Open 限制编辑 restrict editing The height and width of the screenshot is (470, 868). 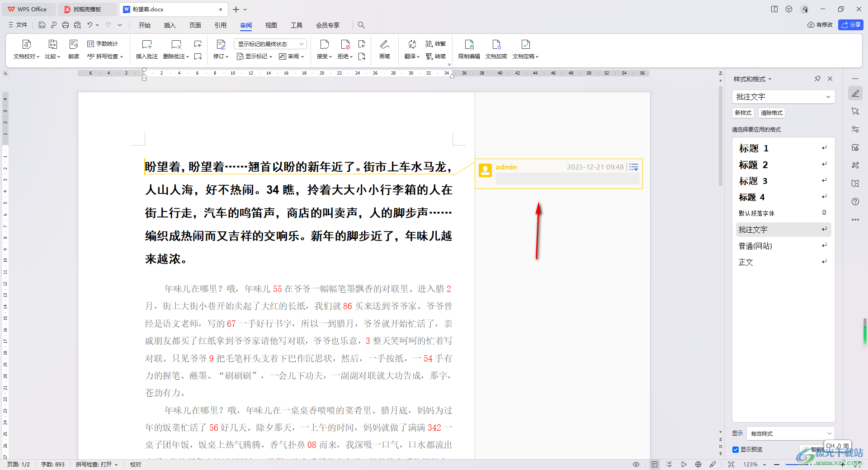point(469,49)
